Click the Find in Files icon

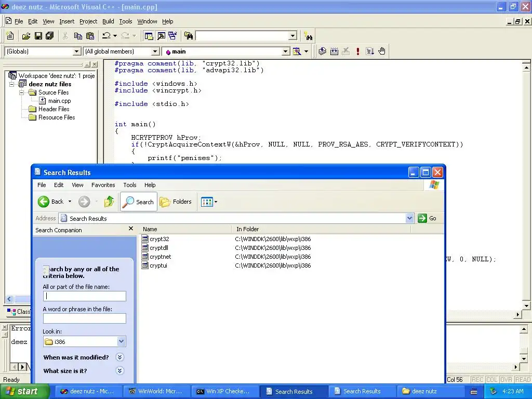189,36
